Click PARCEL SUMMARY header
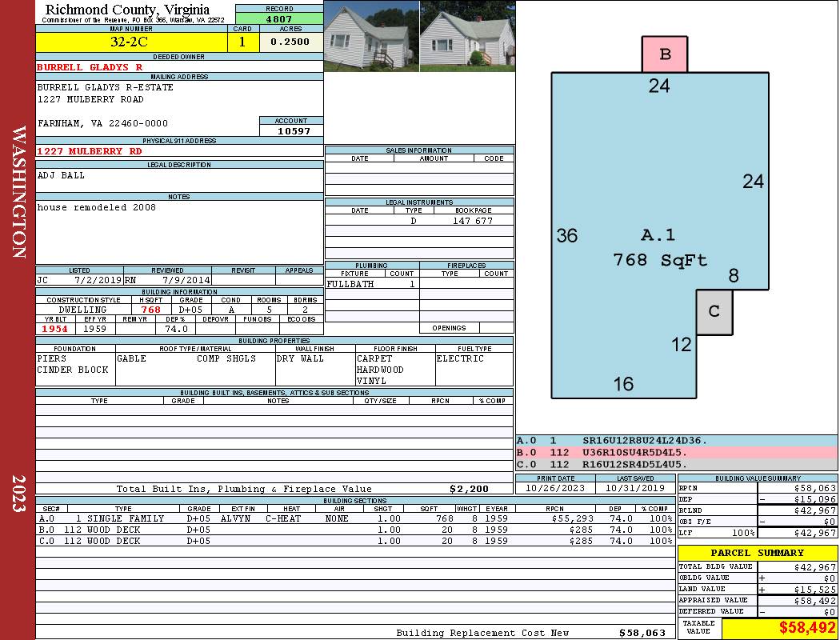Viewport: 840px width, 640px height. pyautogui.click(x=757, y=553)
